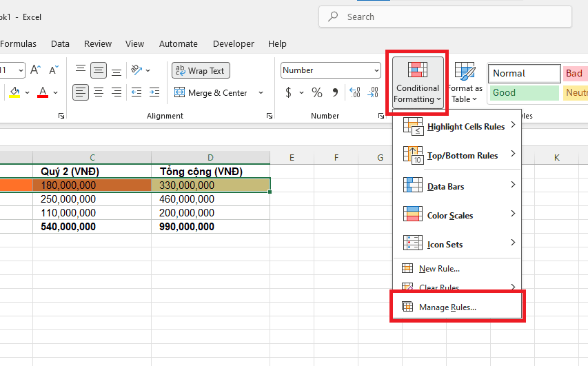Image resolution: width=588 pixels, height=366 pixels.
Task: Open the Help tab
Action: click(277, 44)
